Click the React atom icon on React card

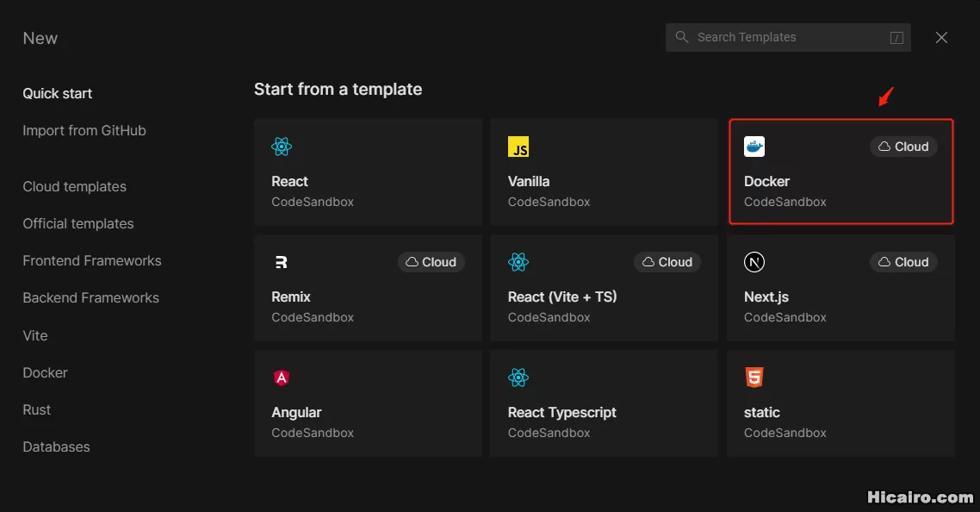(282, 147)
